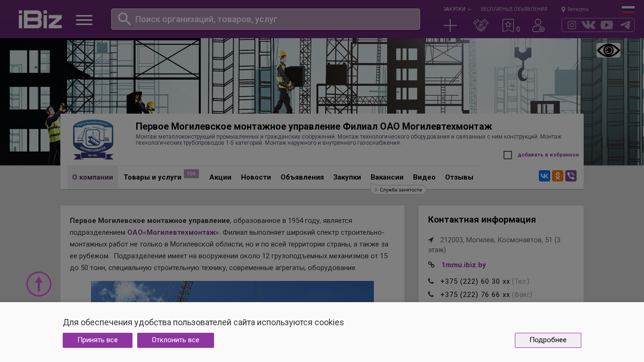This screenshot has height=362, width=644.
Task: Select the Беларусь location selector
Action: pyautogui.click(x=575, y=9)
